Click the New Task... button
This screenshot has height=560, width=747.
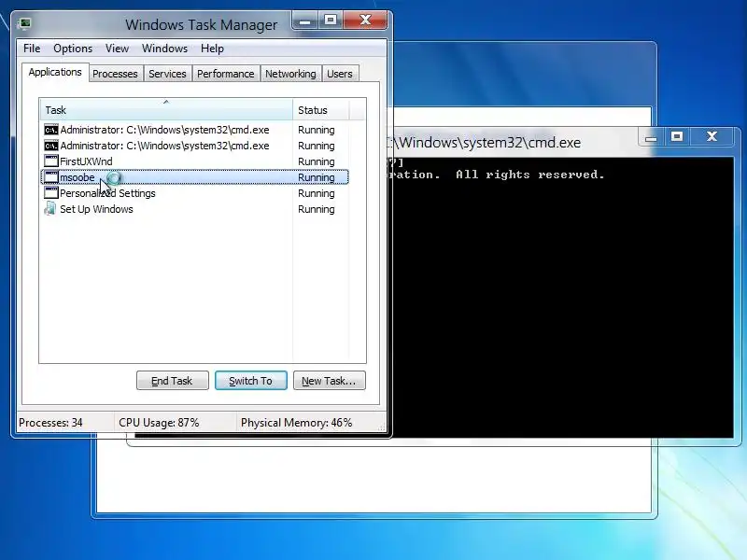coord(330,381)
